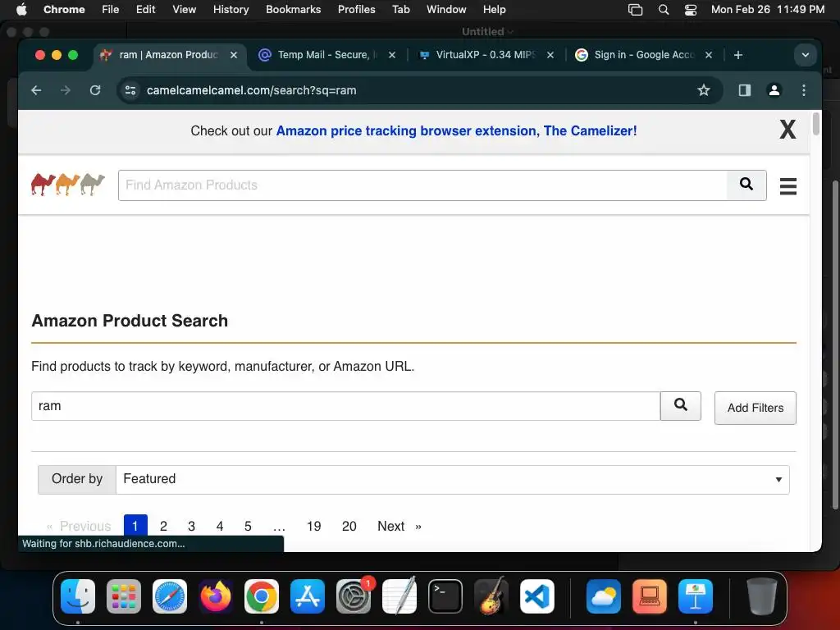Go to results page 2

163,526
